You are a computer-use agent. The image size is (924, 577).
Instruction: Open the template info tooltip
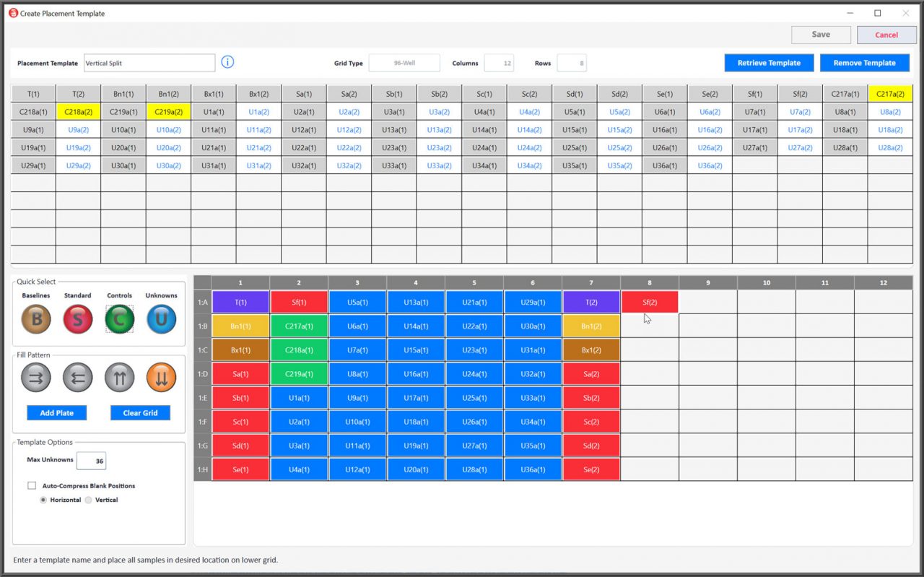click(x=227, y=62)
